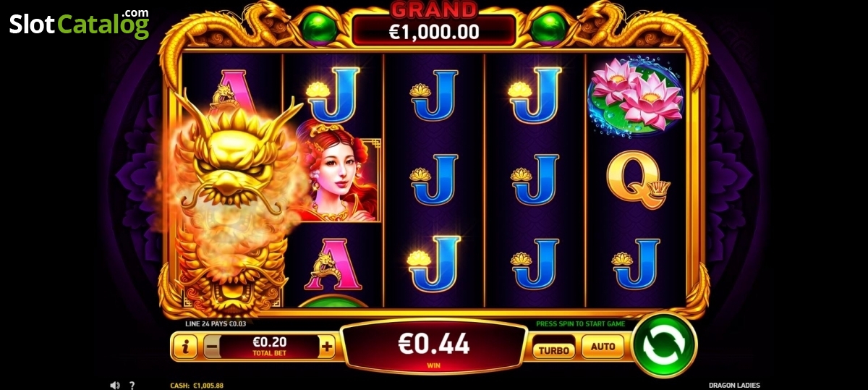Screen dimensions: 868x390
Task: Click the golden Q symbol
Action: tap(636, 177)
